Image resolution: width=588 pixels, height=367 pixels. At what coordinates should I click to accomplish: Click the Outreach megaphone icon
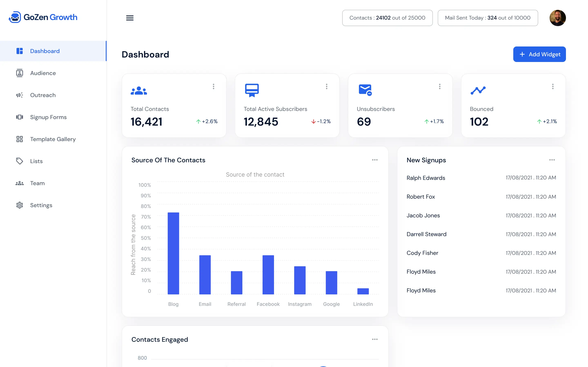pos(19,95)
